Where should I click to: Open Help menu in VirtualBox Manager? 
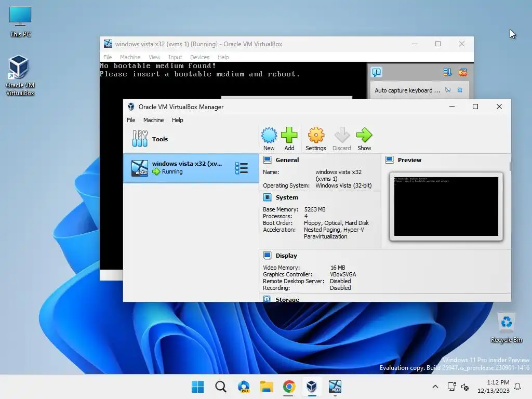tap(178, 120)
